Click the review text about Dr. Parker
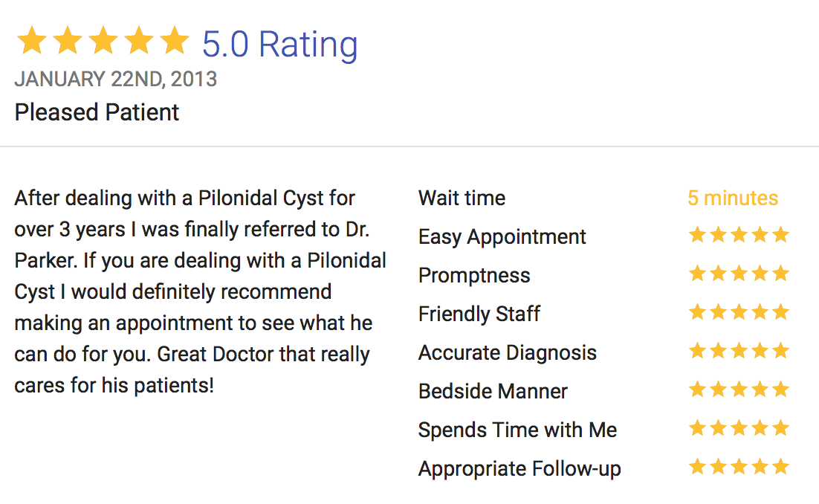The width and height of the screenshot is (819, 504). click(x=200, y=292)
